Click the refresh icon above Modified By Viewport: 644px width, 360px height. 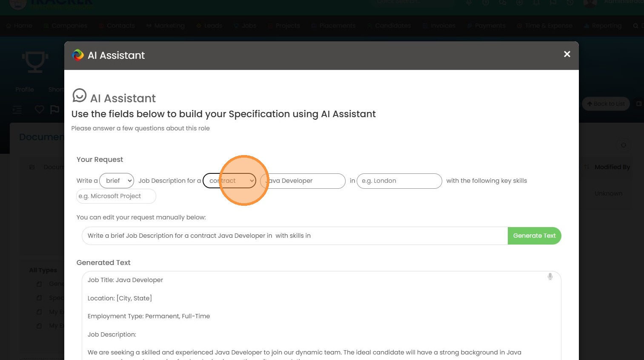624,145
